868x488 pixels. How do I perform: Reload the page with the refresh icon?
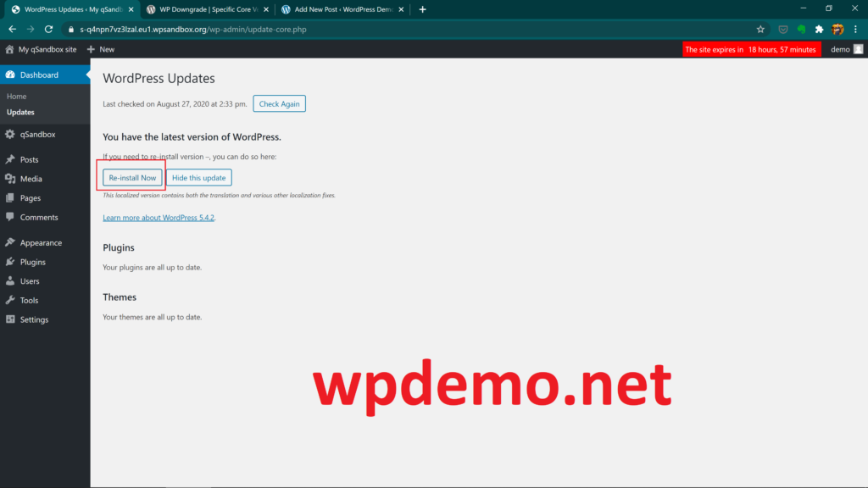(x=48, y=30)
